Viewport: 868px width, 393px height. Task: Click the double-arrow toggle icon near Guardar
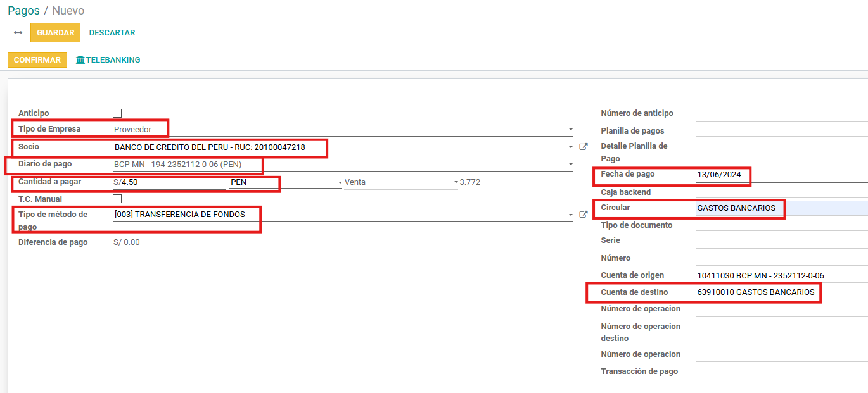coord(18,33)
